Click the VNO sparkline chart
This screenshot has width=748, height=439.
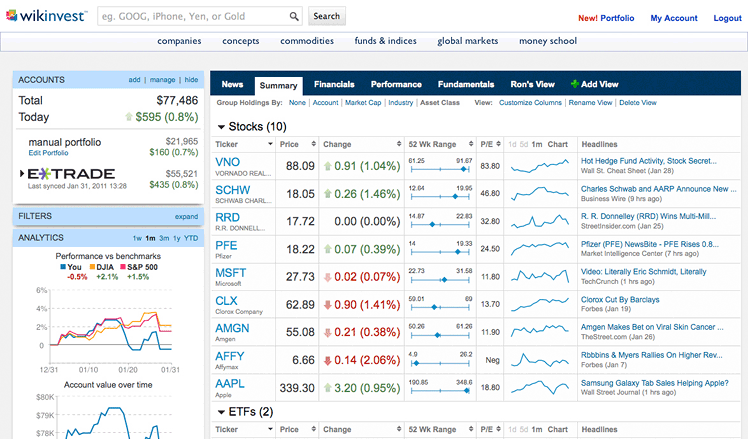click(x=540, y=166)
